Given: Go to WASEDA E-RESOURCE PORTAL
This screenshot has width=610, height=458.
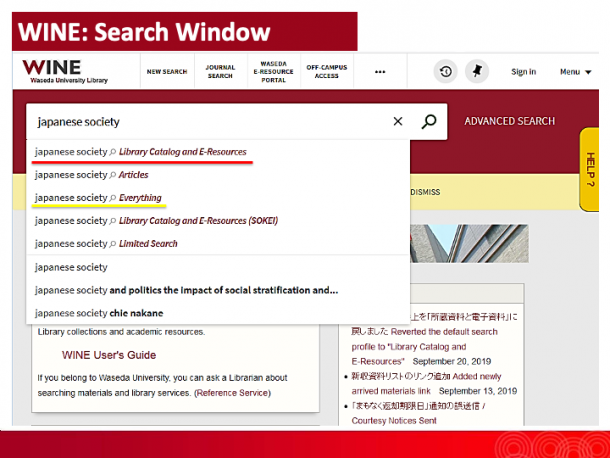Looking at the screenshot, I should (273, 72).
